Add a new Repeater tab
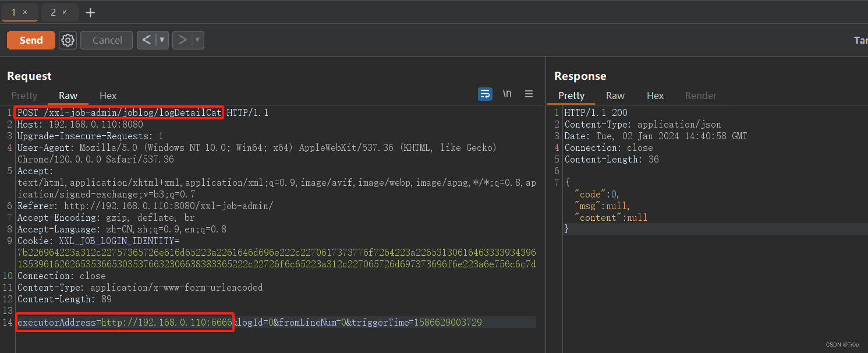 point(90,12)
